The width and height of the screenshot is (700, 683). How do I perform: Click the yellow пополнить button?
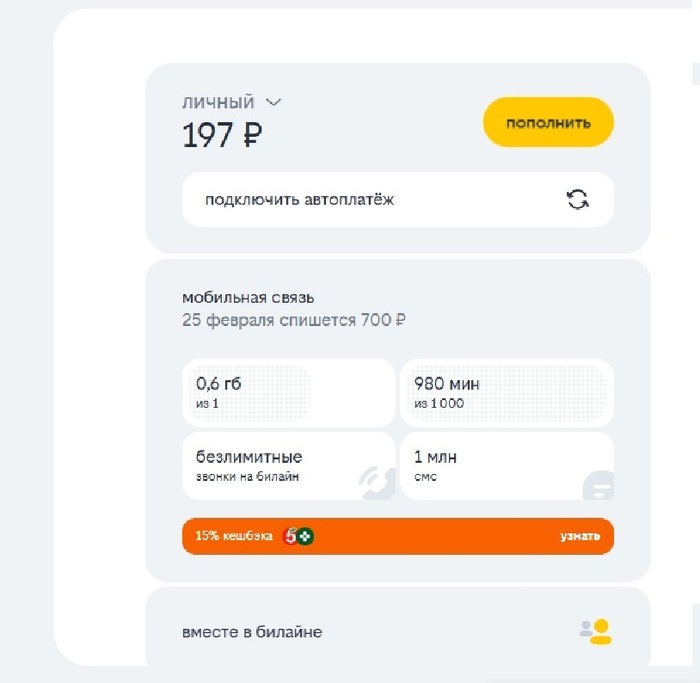pyautogui.click(x=548, y=123)
